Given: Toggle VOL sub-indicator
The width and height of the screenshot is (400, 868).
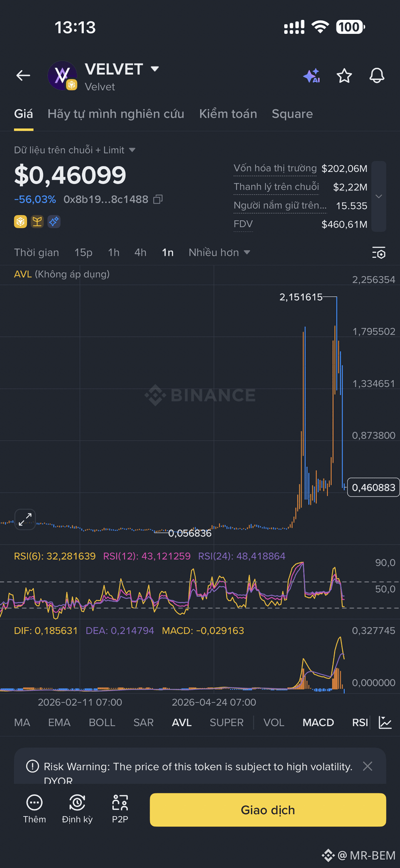Looking at the screenshot, I should click(274, 723).
